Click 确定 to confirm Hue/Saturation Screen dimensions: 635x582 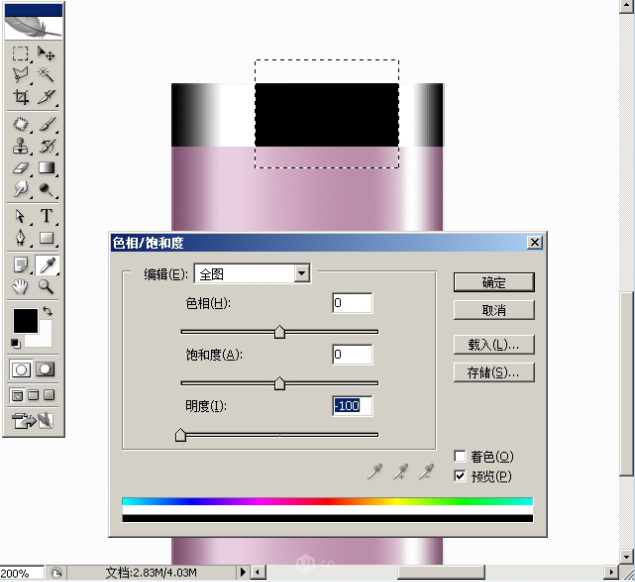(x=493, y=282)
